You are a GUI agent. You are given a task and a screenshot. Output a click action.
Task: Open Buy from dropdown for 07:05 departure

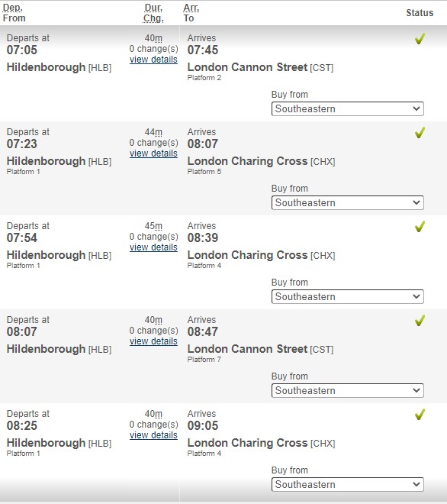[347, 108]
